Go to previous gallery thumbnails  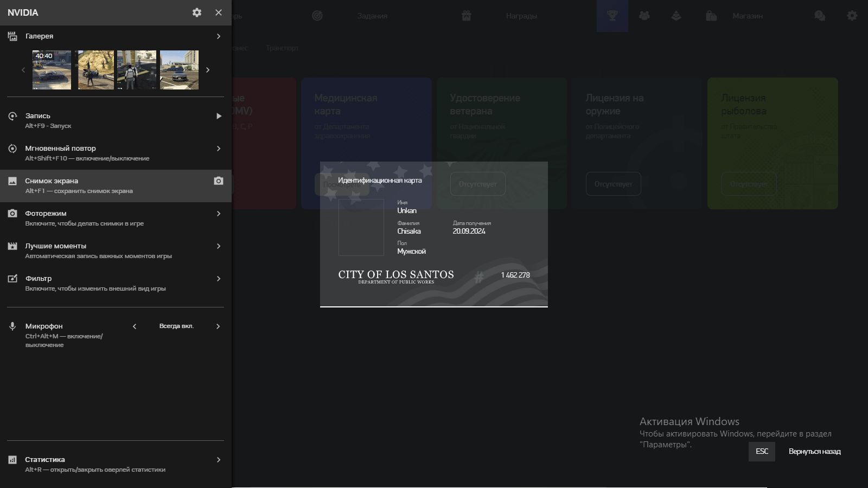click(x=23, y=70)
